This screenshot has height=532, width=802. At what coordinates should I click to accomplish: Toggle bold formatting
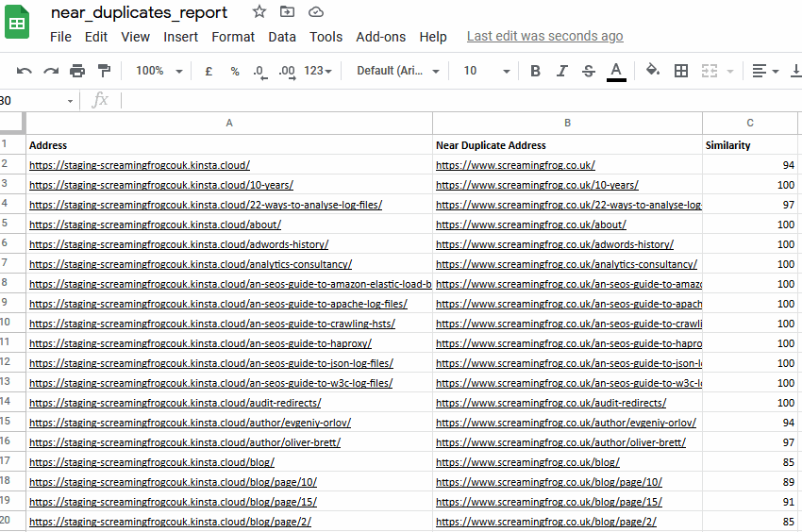(536, 71)
